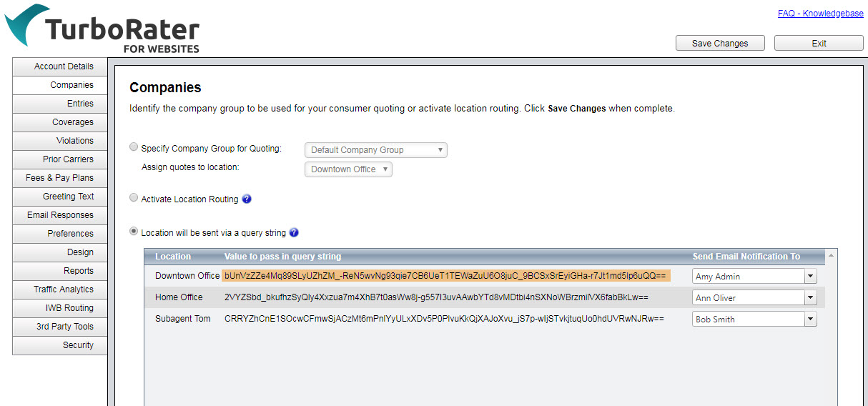Open FAQ - Knowledgebase link
The height and width of the screenshot is (406, 868).
click(821, 13)
